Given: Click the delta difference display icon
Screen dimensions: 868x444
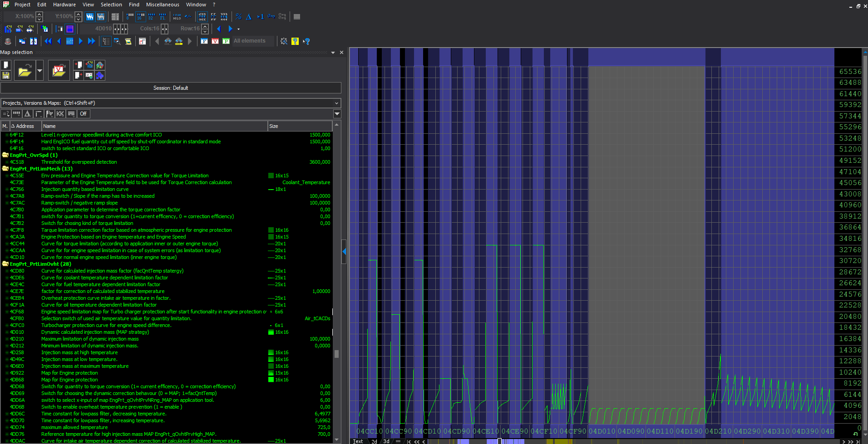Looking at the screenshot, I should click(249, 17).
